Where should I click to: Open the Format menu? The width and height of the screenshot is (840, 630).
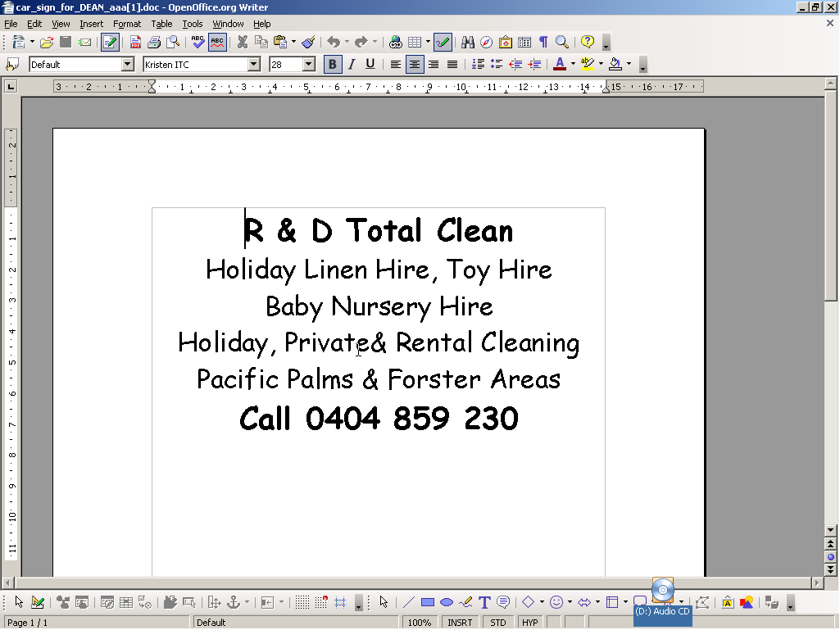click(127, 24)
